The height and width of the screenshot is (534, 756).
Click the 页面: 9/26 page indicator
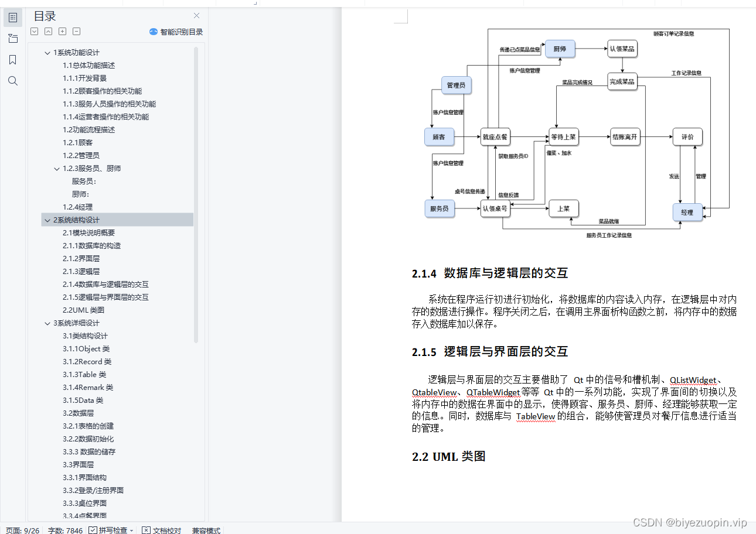[x=22, y=530]
